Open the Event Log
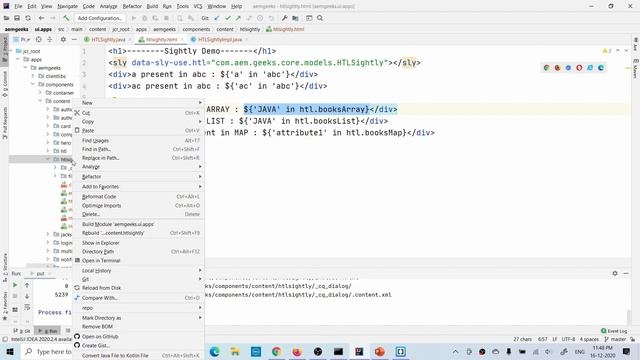Viewport: 640px width, 360px height. [614, 331]
